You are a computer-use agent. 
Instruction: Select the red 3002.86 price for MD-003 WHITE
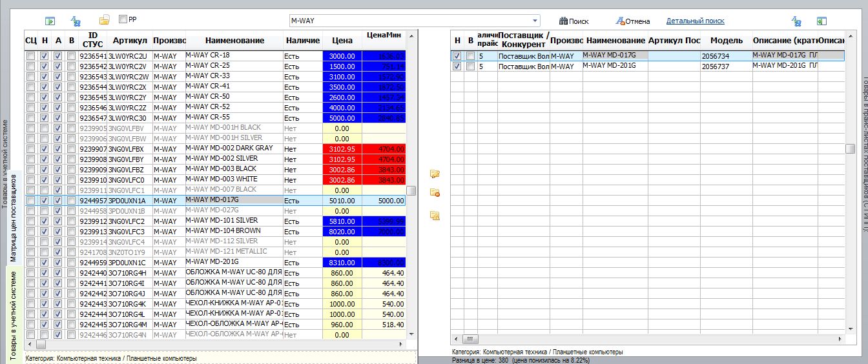tap(342, 180)
